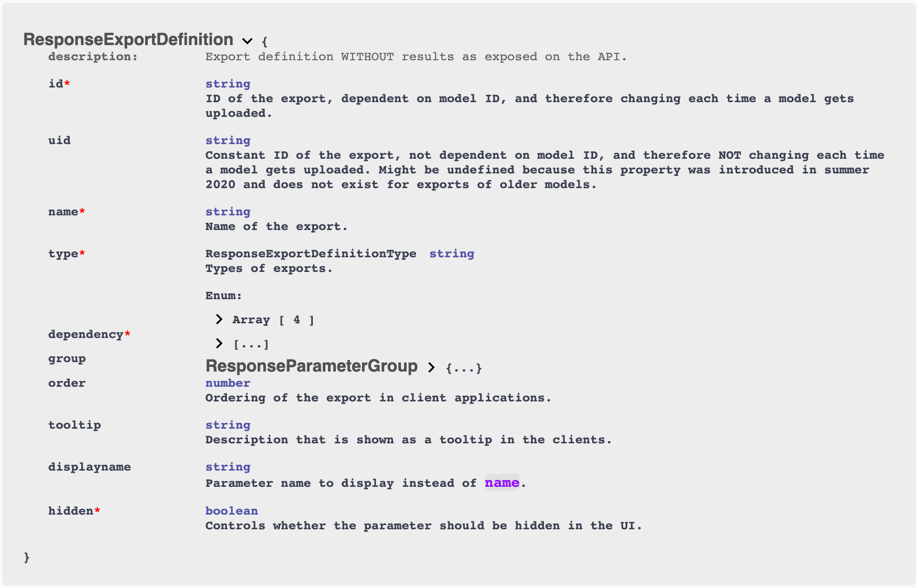This screenshot has width=917, height=588.
Task: Click the 'boolean' type of hidden
Action: click(232, 511)
